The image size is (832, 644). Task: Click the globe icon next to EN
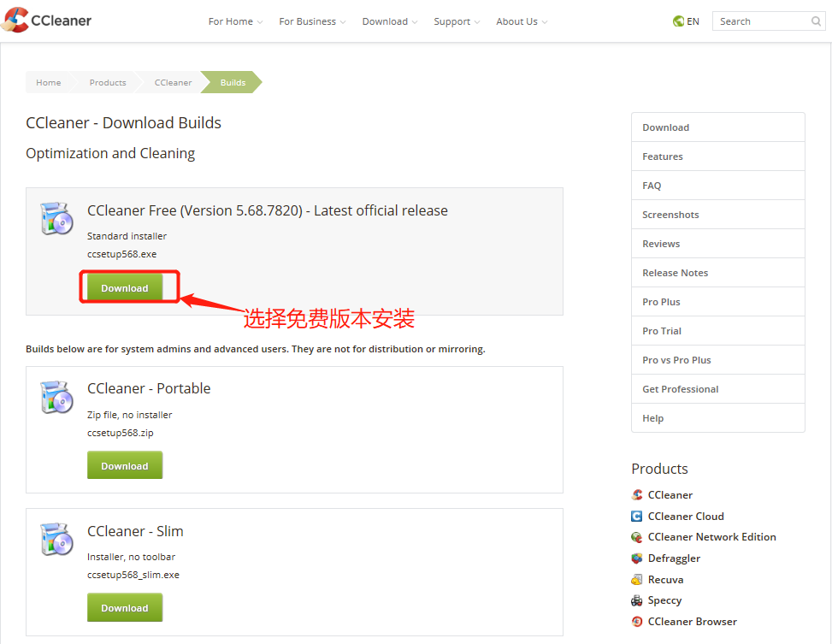coord(676,21)
